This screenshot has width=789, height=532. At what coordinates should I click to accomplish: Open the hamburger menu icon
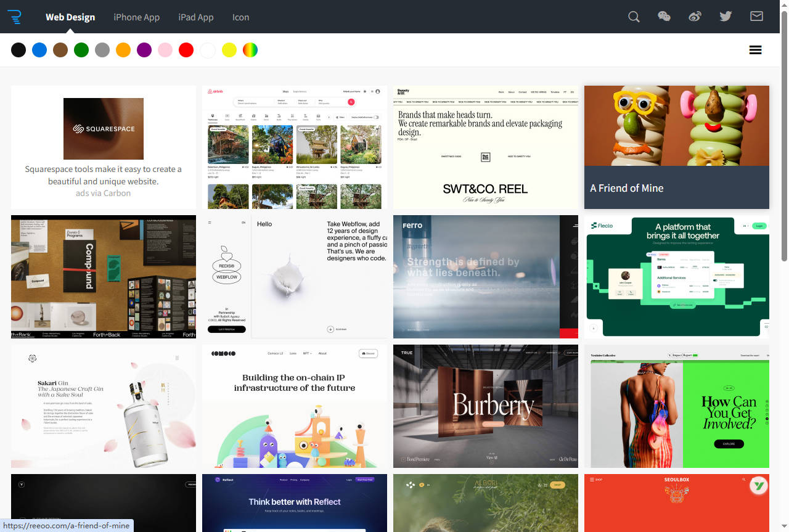point(755,50)
